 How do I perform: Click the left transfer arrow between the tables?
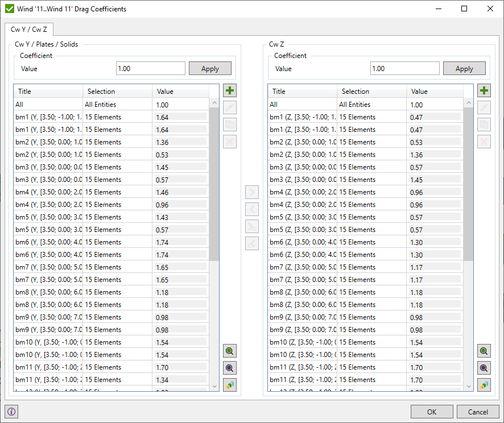point(252,209)
